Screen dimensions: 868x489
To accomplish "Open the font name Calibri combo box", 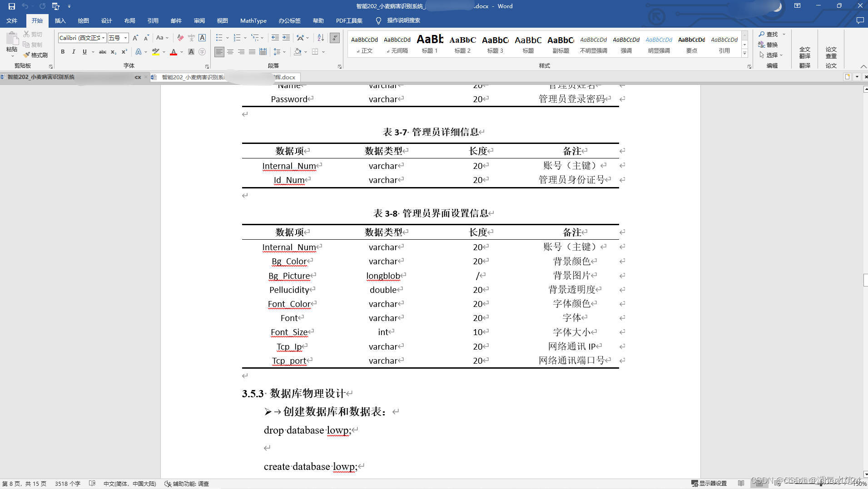I will (82, 38).
